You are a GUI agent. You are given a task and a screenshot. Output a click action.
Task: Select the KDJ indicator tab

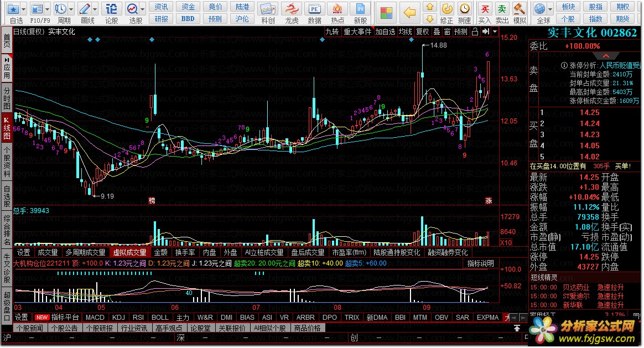[118, 318]
